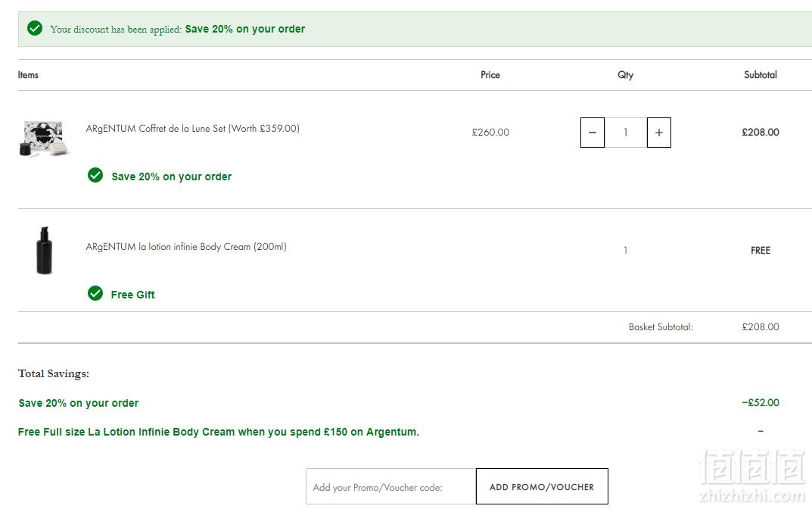Click the -£52.00 savings amount
The height and width of the screenshot is (509, 812).
761,403
